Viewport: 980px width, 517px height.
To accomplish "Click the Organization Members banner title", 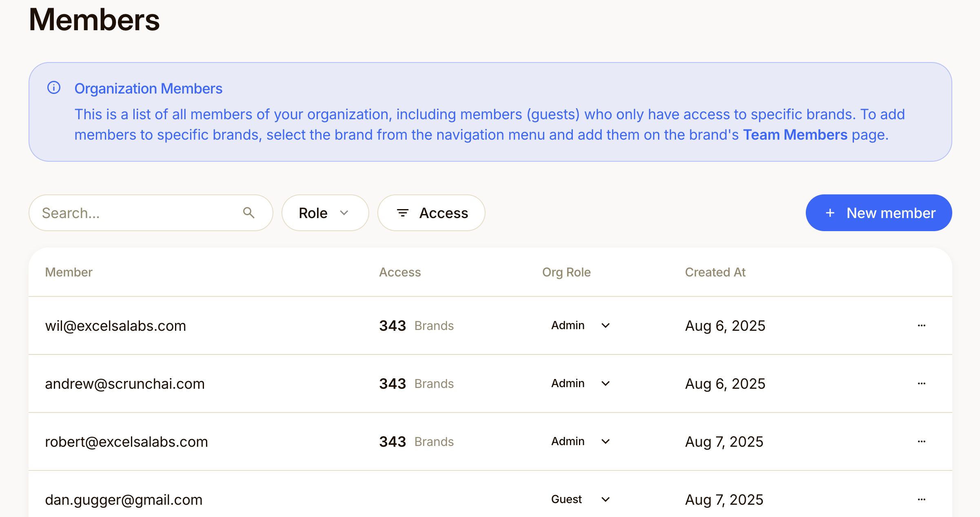I will 149,89.
